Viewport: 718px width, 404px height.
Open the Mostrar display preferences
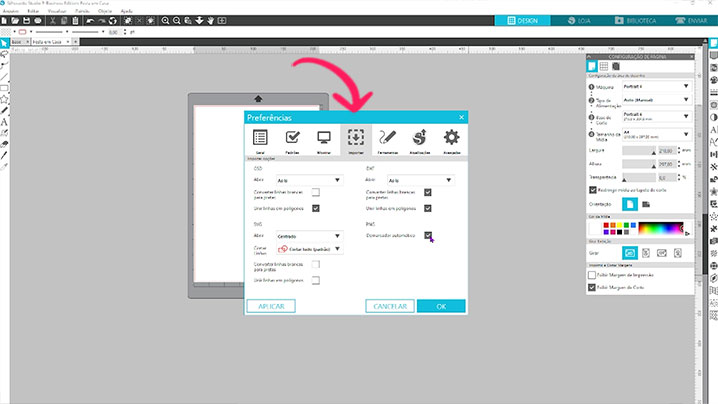[x=323, y=140]
